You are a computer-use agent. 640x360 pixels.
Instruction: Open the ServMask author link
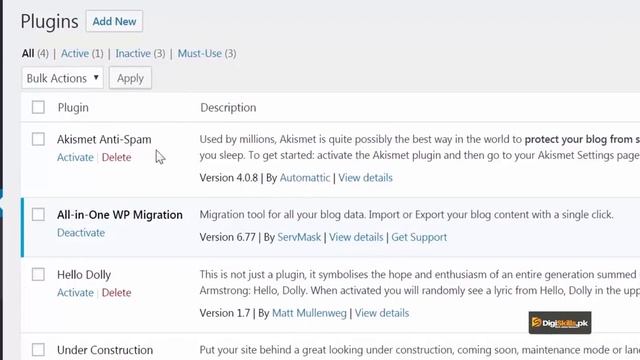click(x=299, y=237)
